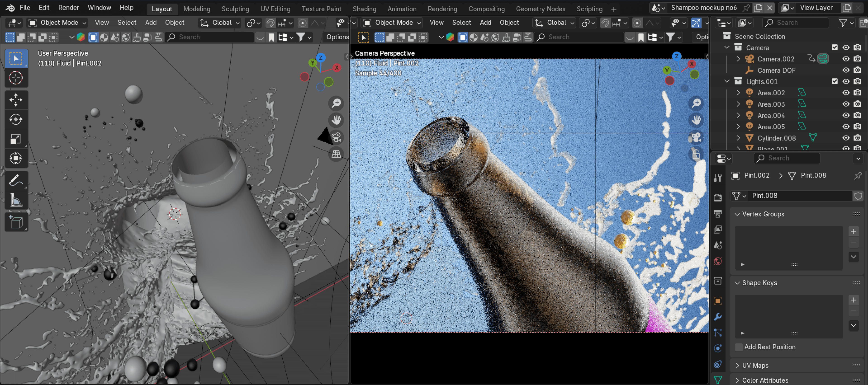Click the 3D cursor tool
This screenshot has height=385, width=868.
(16, 78)
